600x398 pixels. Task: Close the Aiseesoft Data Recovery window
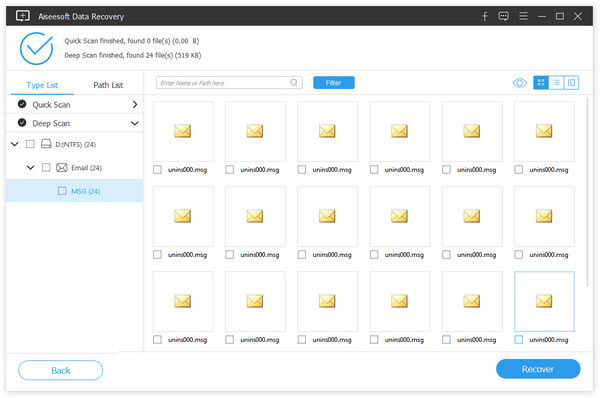coord(578,16)
